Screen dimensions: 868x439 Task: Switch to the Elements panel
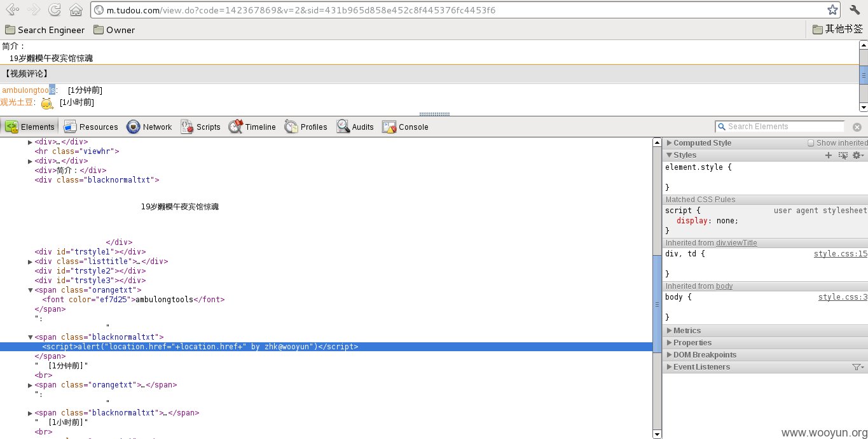pos(29,127)
